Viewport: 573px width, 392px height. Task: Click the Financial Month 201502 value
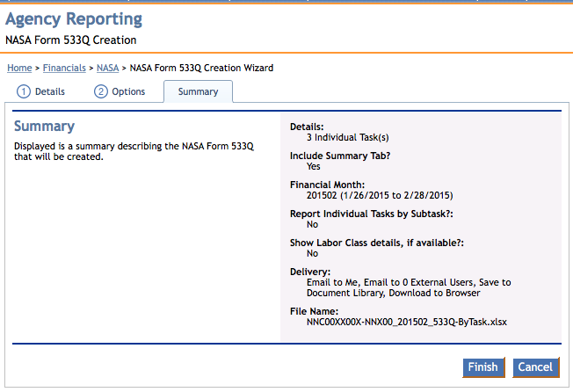point(380,195)
